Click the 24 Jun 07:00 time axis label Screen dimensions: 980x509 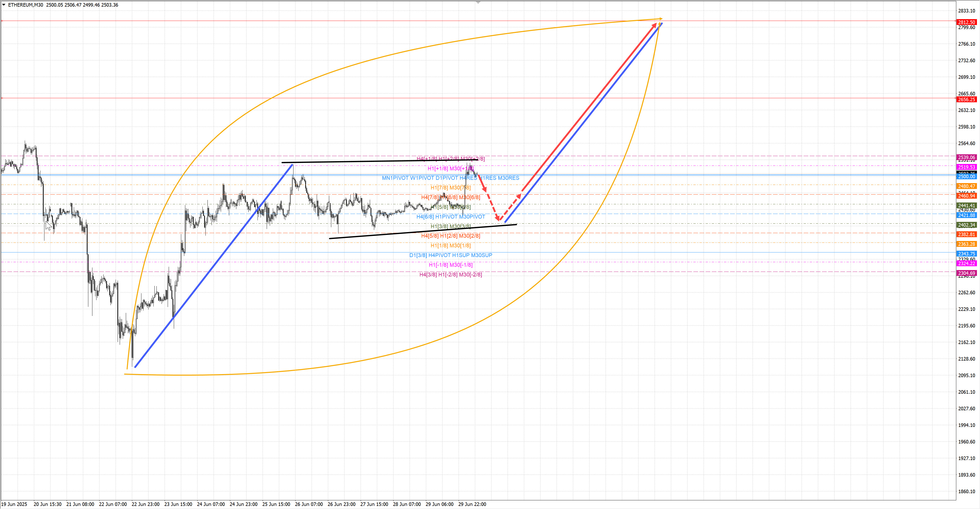click(x=211, y=504)
